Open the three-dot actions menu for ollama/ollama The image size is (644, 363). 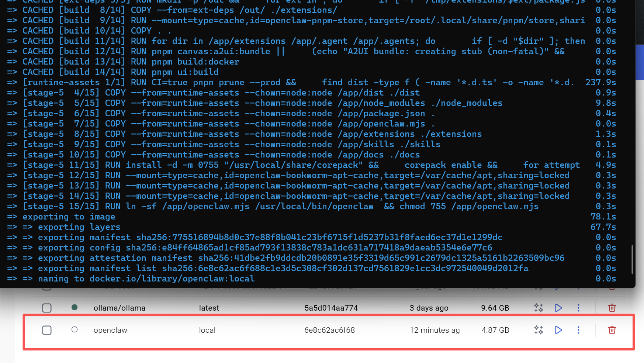[x=578, y=308]
